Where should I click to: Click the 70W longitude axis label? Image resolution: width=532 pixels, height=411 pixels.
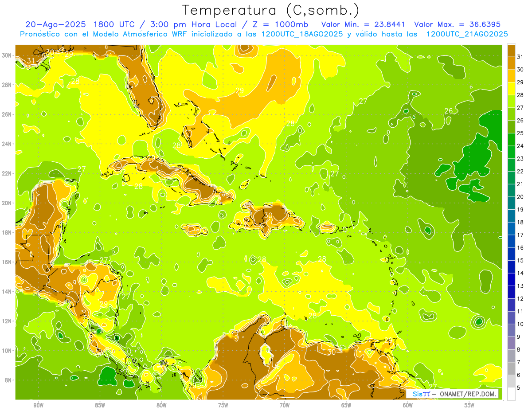pyautogui.click(x=285, y=405)
